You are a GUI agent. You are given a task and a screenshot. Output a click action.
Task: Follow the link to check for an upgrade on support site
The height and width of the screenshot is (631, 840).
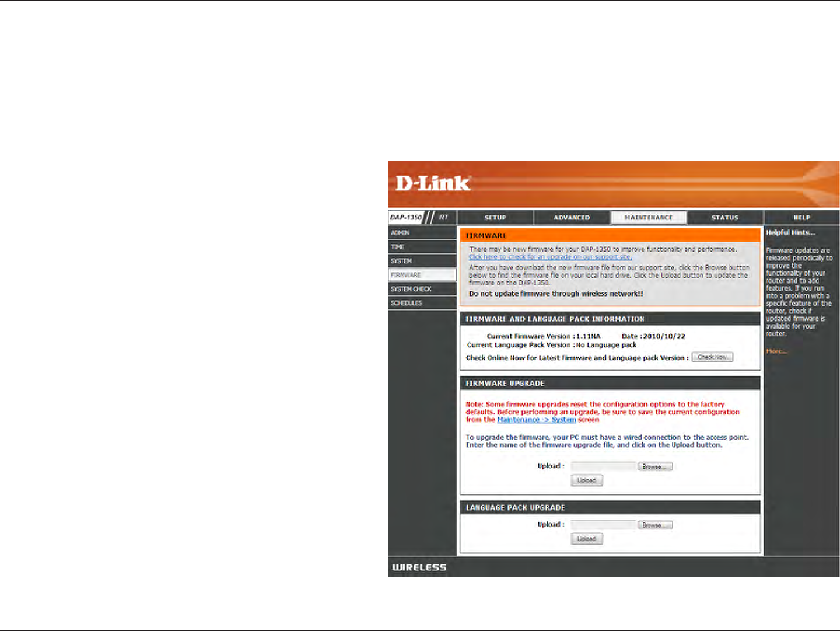tap(550, 257)
